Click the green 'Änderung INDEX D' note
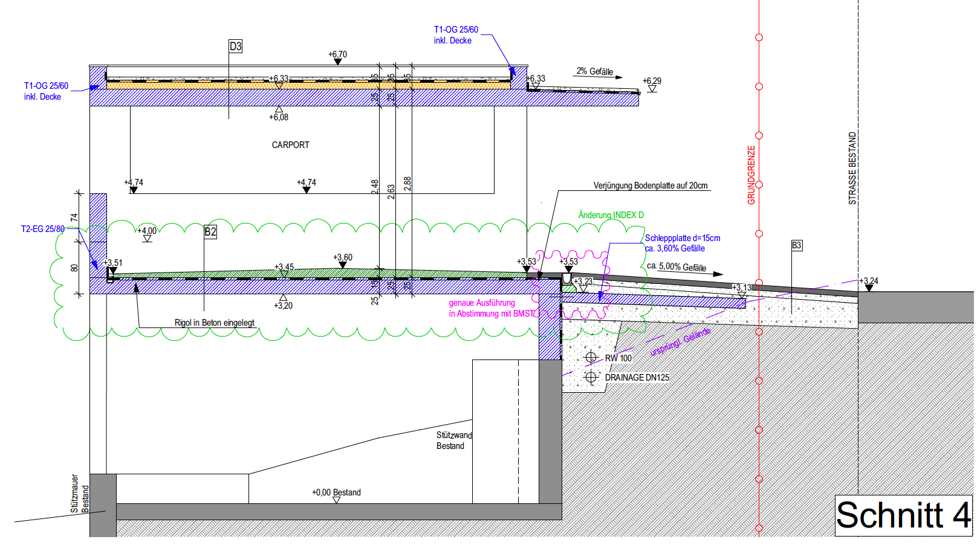This screenshot has width=980, height=548. (611, 215)
